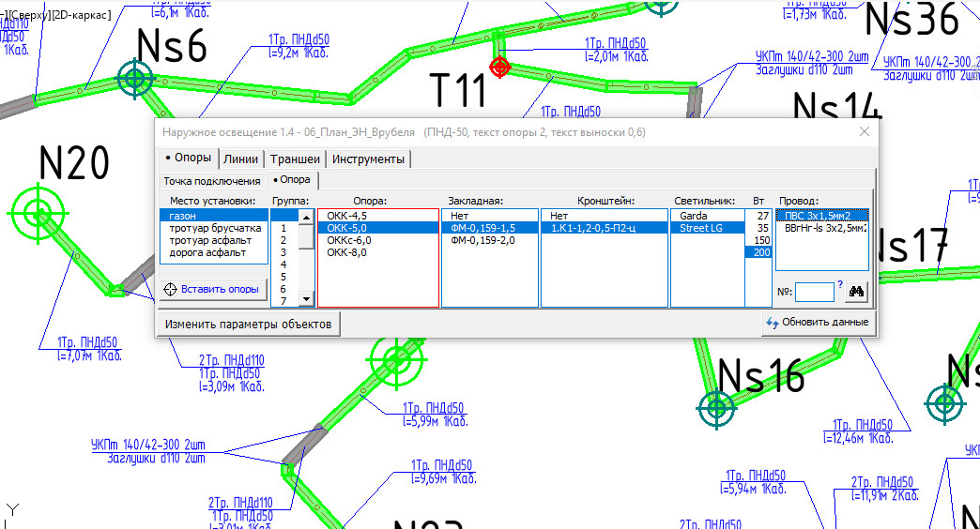Select ФМ-0,159-1,5 foundation

[x=490, y=228]
